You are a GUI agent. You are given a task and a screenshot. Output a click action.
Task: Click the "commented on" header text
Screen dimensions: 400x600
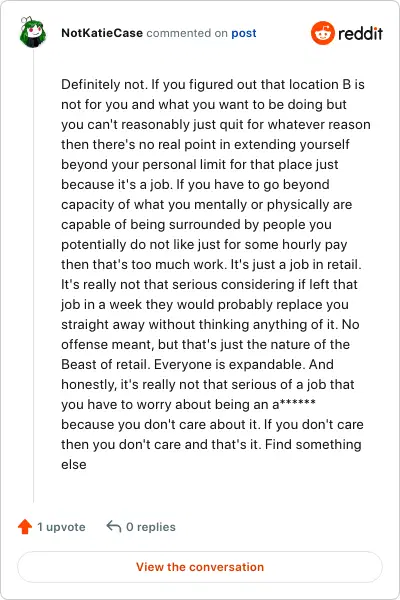(x=187, y=33)
